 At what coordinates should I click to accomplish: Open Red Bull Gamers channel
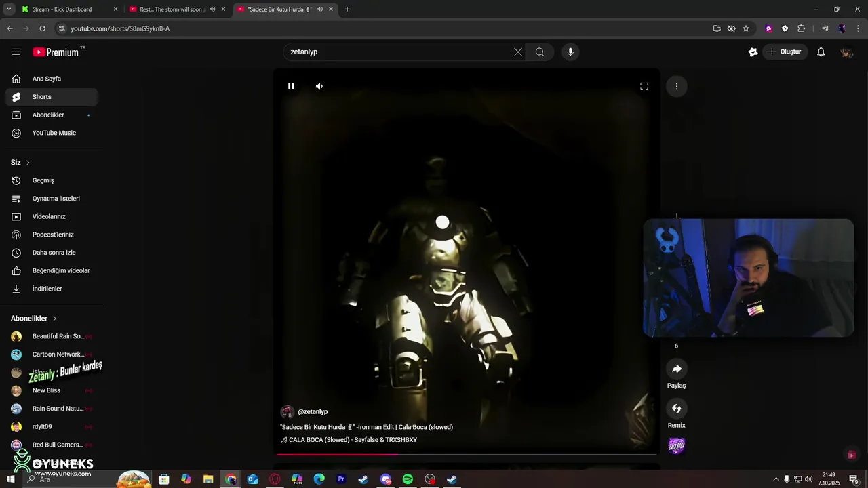point(52,445)
